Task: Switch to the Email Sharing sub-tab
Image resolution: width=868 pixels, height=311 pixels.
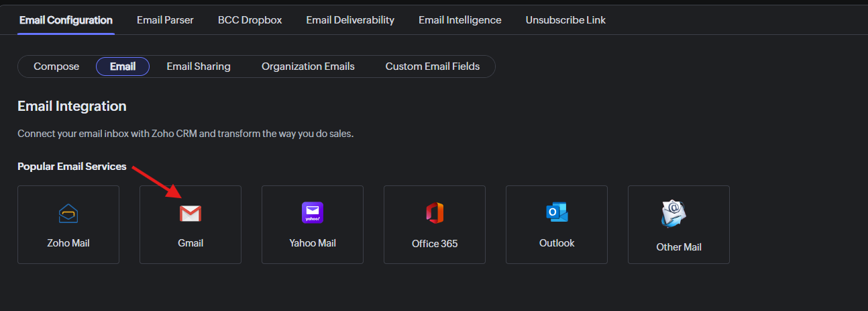Action: coord(199,66)
